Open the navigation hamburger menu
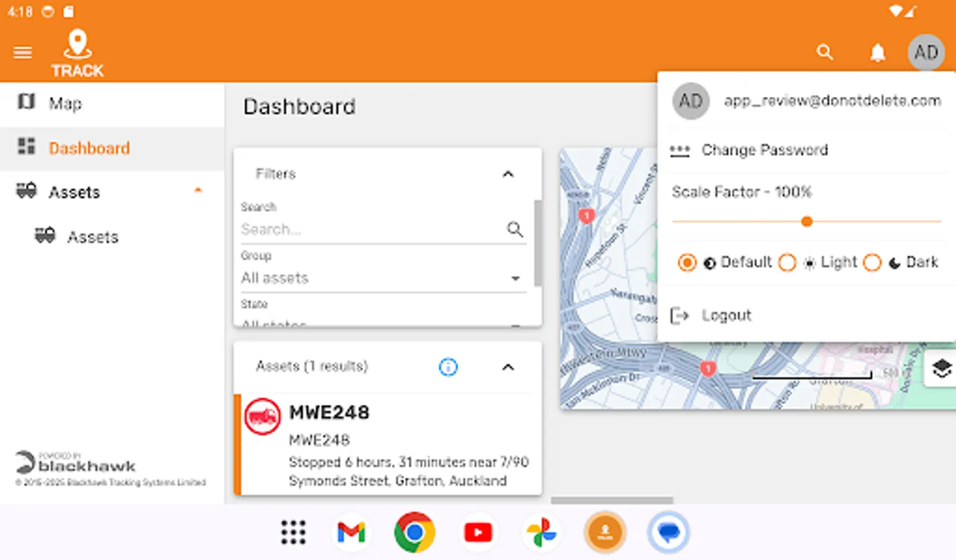 tap(22, 52)
